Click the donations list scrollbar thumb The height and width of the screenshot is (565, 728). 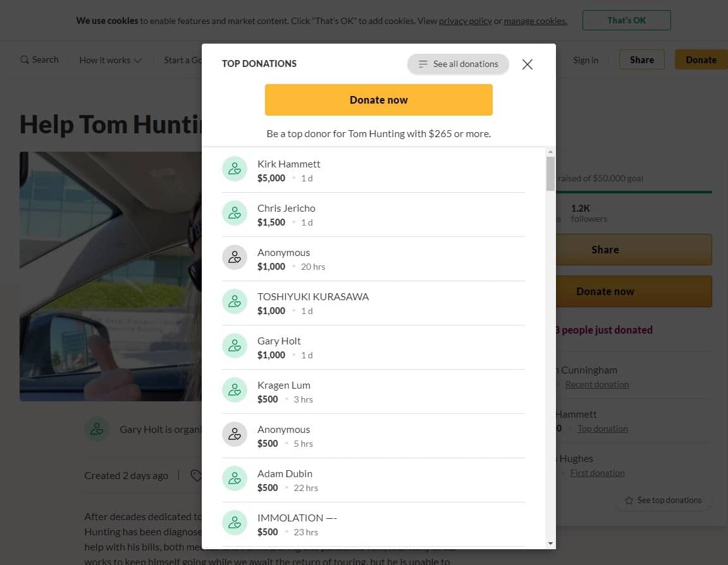tap(550, 174)
